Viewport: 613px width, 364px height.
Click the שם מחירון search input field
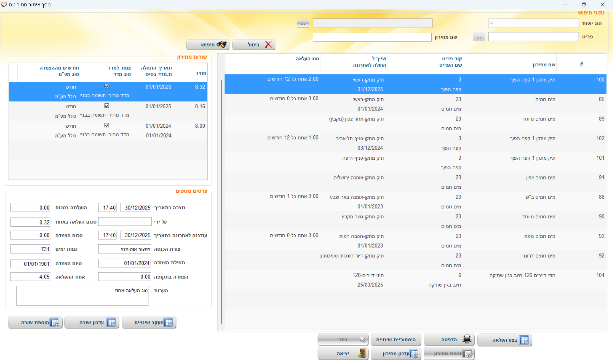tap(372, 37)
